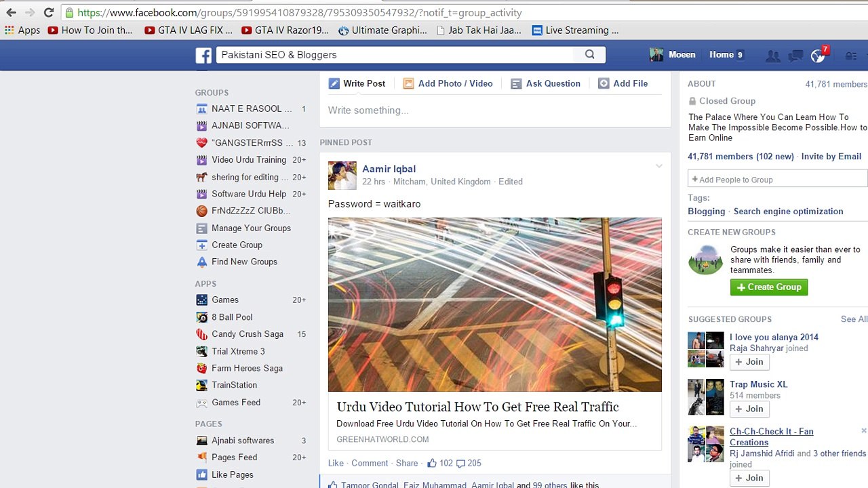Click the Find New Groups icon
The image size is (868, 488).
[201, 262]
